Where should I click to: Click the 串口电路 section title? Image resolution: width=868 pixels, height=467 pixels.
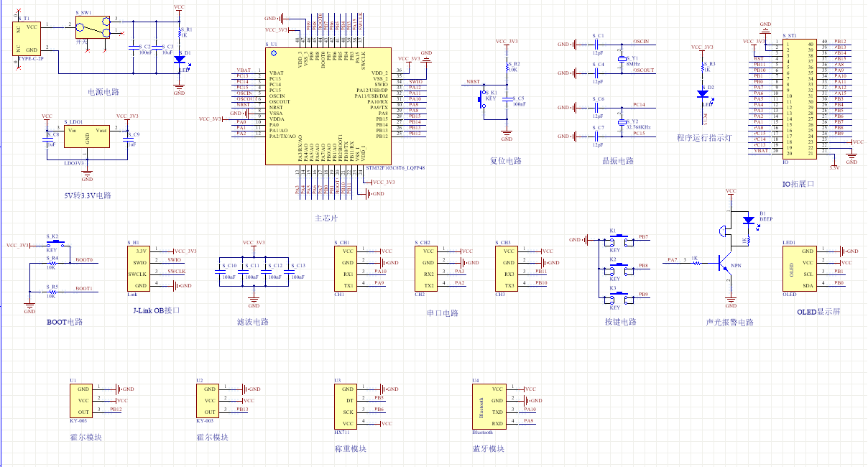[442, 313]
